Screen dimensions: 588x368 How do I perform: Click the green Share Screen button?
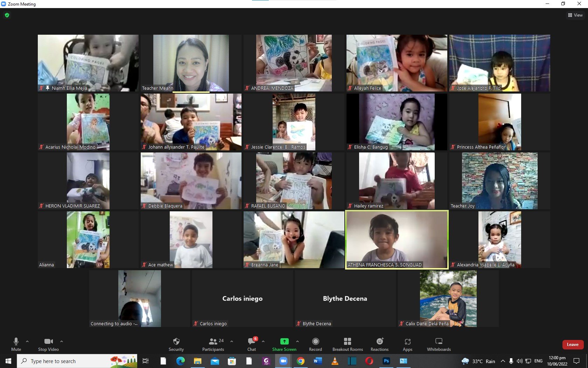(x=284, y=344)
